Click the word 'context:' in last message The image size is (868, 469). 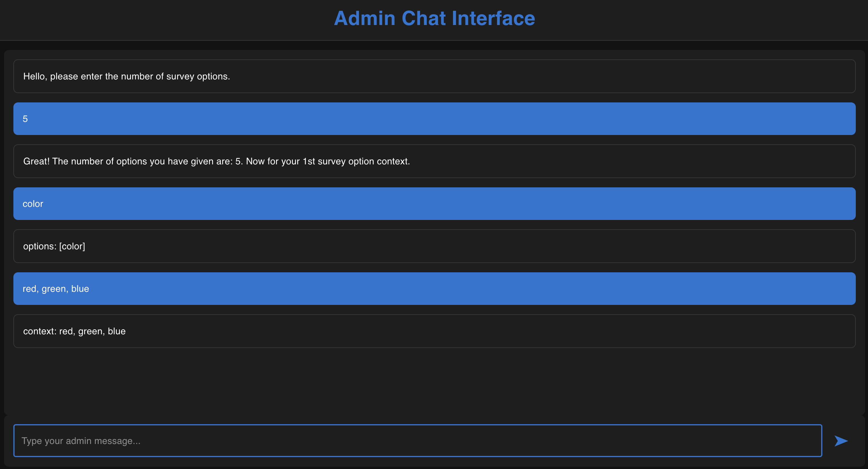(40, 331)
